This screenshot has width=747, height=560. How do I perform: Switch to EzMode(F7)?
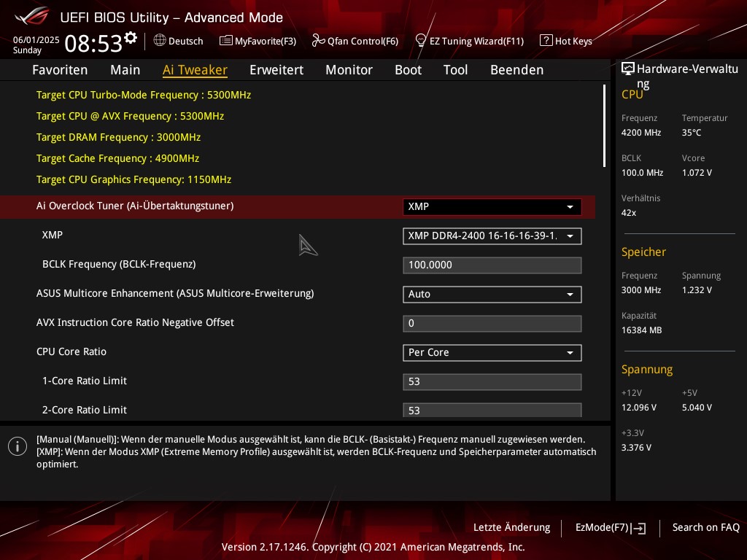click(610, 528)
